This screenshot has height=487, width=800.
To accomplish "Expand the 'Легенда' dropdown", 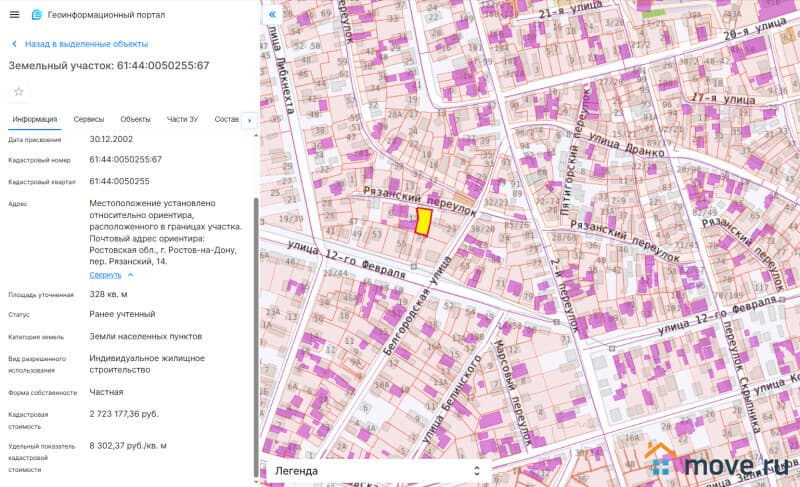I will (x=370, y=470).
